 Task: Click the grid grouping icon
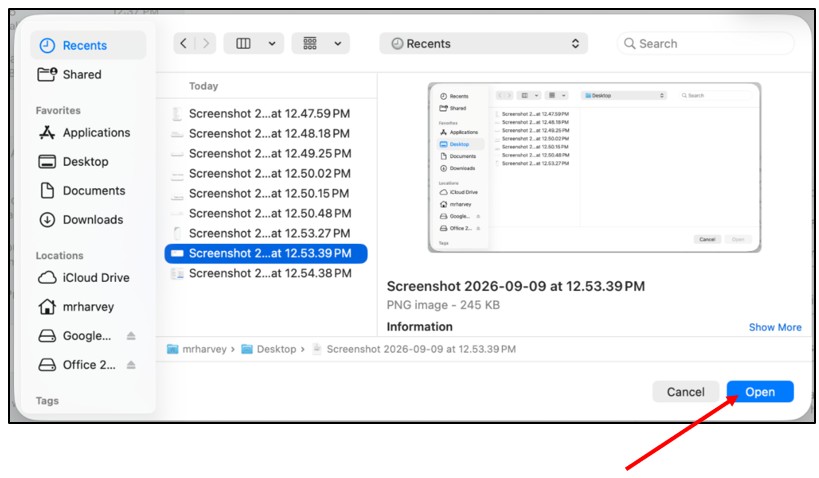310,43
